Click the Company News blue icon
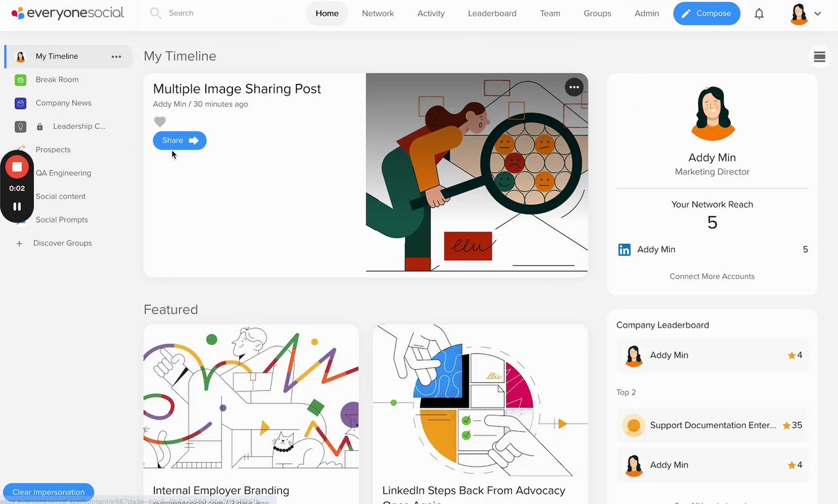The image size is (838, 504). pyautogui.click(x=21, y=103)
